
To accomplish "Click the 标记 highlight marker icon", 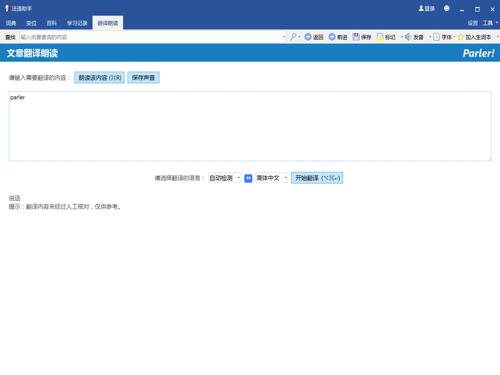I will [x=380, y=37].
